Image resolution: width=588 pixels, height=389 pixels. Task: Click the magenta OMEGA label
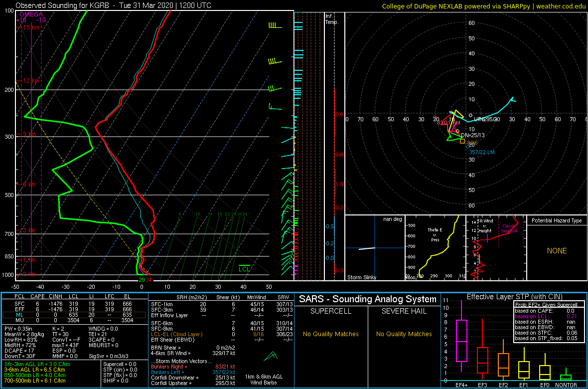click(31, 14)
